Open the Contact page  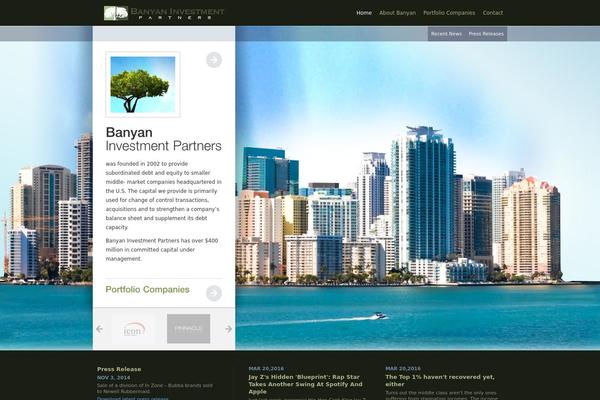[492, 13]
